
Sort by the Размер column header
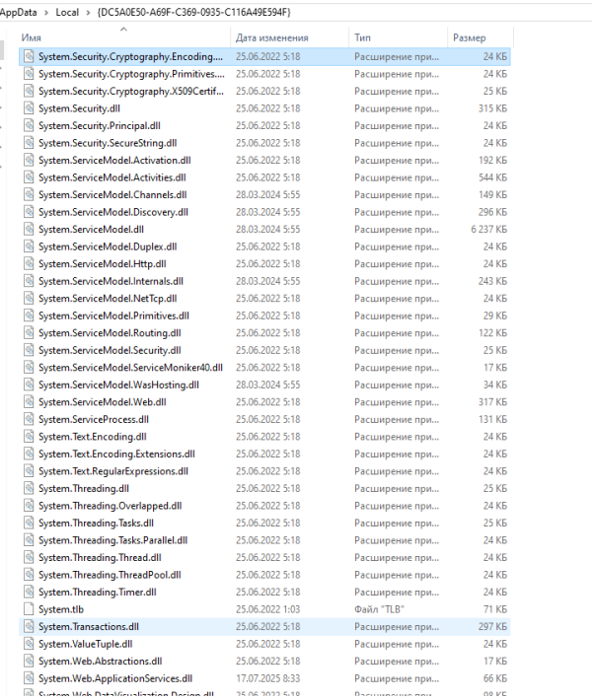469,37
